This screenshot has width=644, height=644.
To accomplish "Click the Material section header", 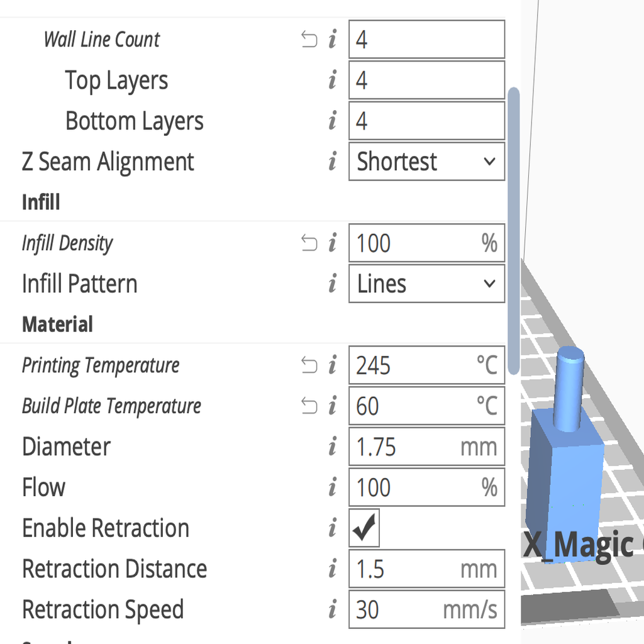I will 57,324.
